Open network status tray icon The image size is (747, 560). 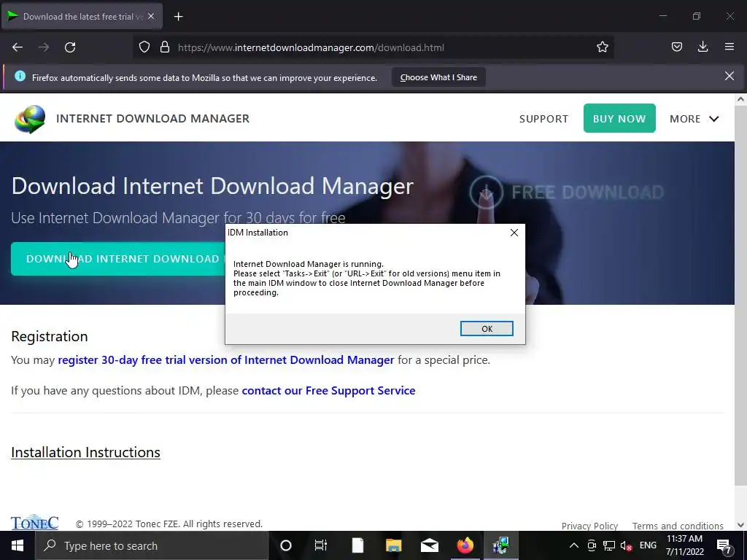coord(609,545)
